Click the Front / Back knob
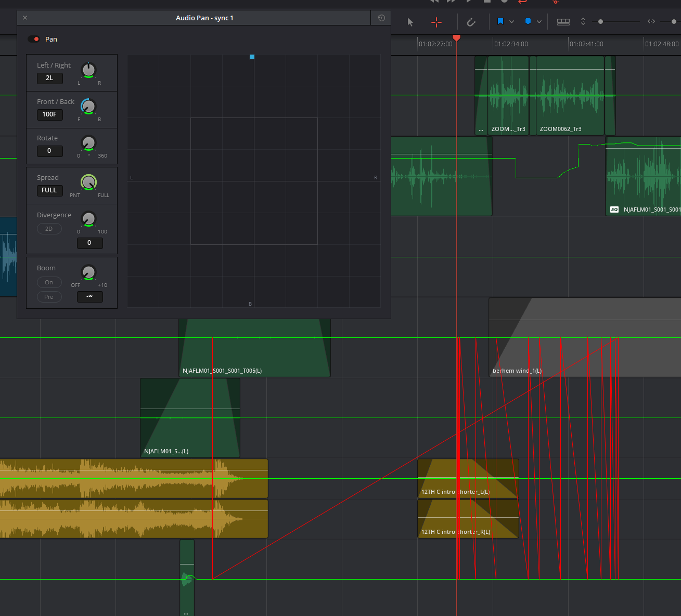 coord(89,107)
